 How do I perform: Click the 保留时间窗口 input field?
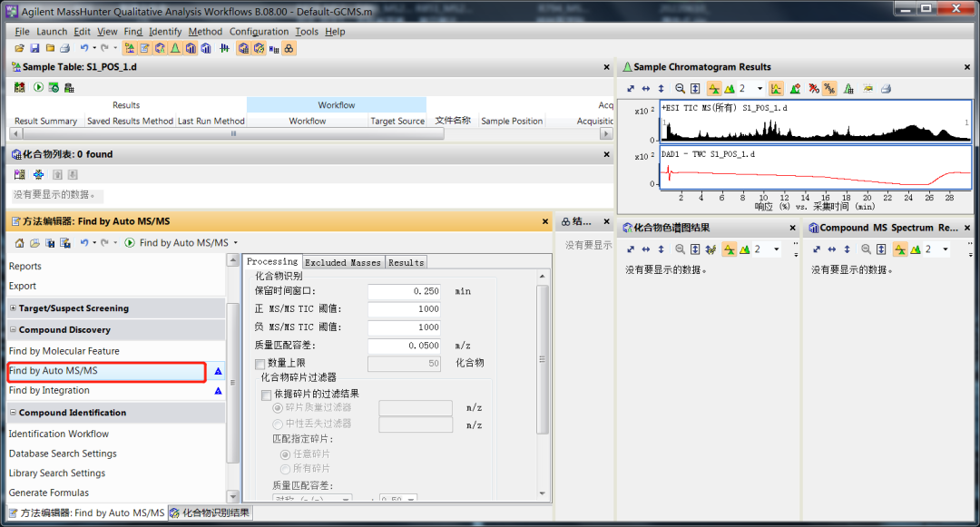click(405, 291)
